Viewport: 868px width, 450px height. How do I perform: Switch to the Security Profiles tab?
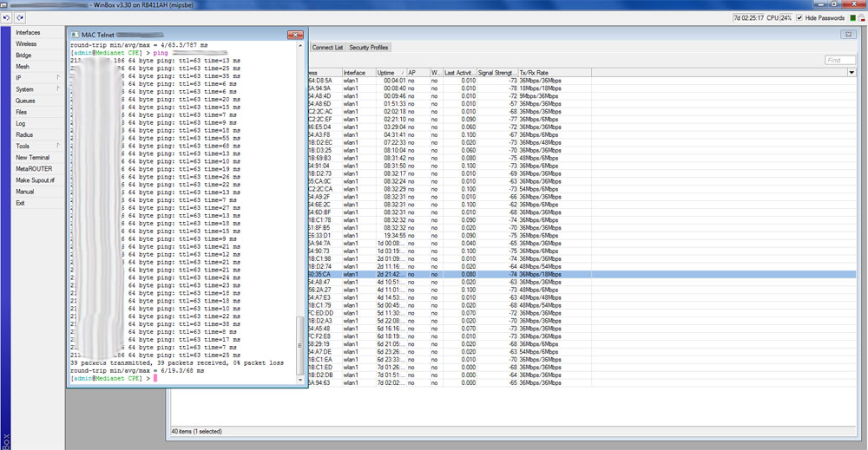(x=368, y=48)
